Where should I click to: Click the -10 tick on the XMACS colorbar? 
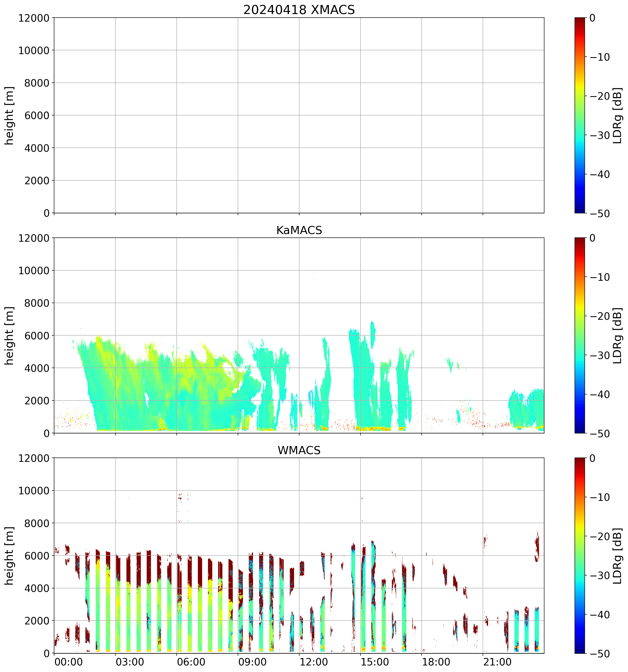(600, 57)
